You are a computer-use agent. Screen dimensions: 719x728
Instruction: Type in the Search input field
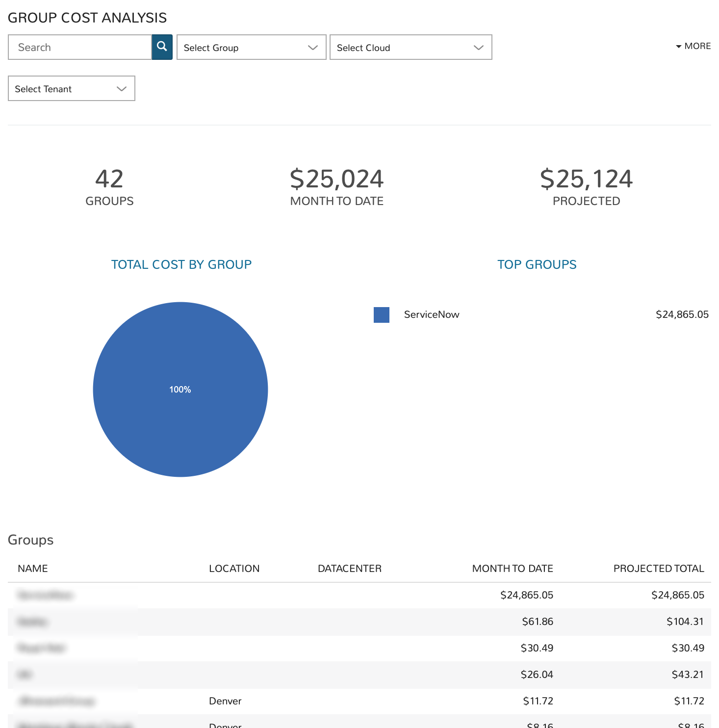tap(80, 47)
